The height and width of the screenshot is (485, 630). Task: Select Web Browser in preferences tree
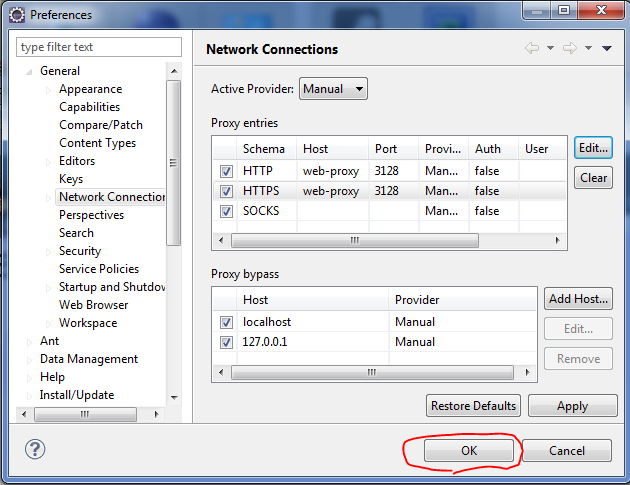tap(93, 305)
